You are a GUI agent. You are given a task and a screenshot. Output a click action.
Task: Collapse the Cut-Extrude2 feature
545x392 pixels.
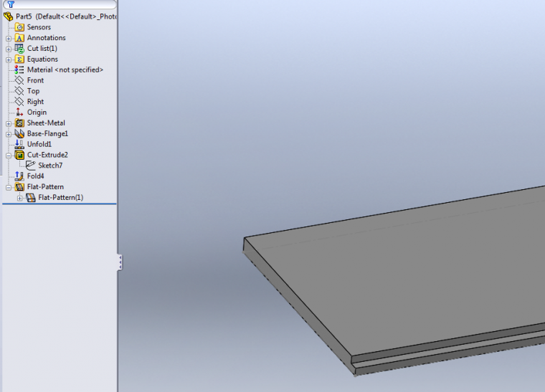pyautogui.click(x=9, y=156)
